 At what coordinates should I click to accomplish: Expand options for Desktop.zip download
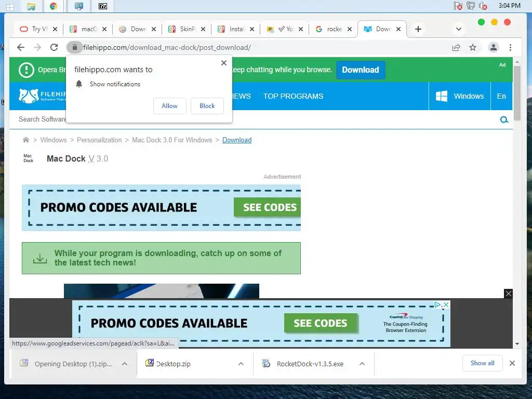click(241, 364)
